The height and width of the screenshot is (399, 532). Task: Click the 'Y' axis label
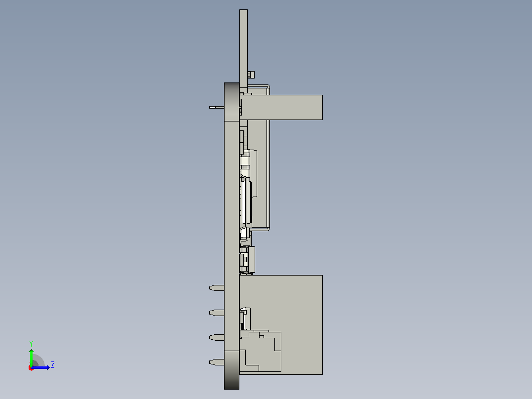(31, 343)
